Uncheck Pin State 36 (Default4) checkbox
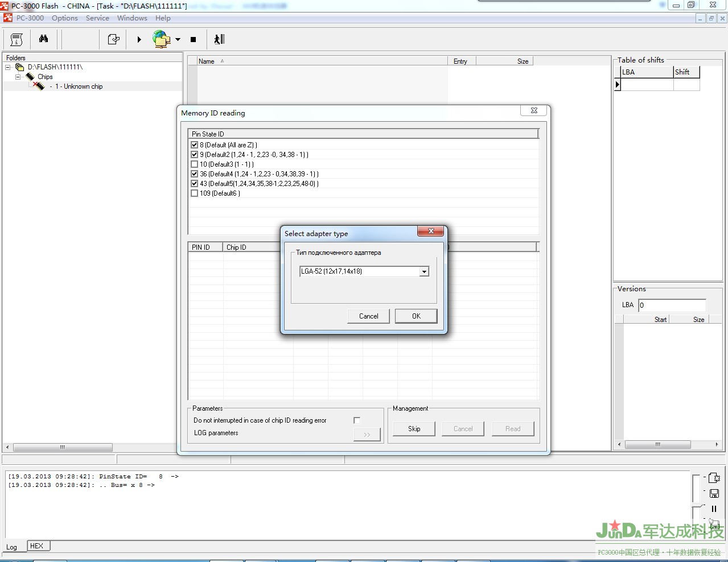The height and width of the screenshot is (562, 728). pos(194,174)
